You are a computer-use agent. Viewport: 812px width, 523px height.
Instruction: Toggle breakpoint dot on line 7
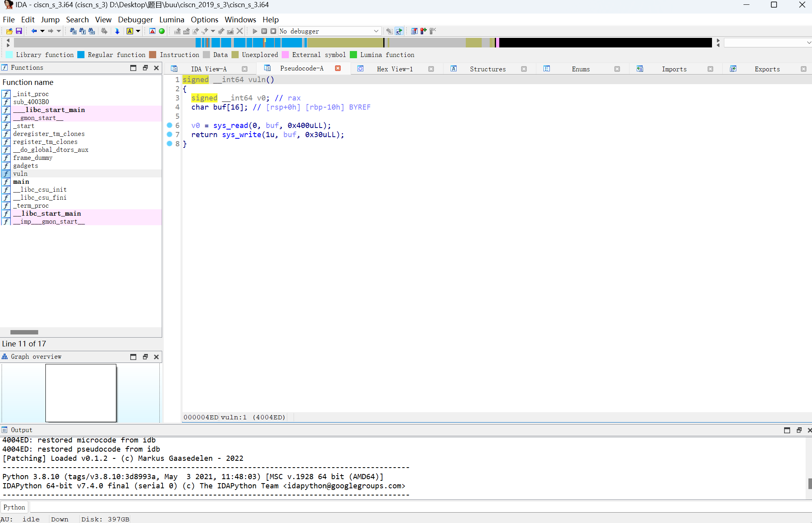169,134
